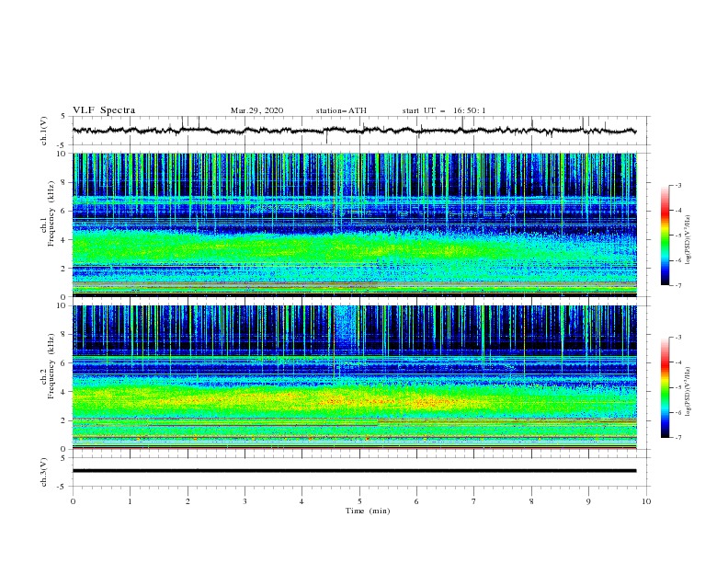Click time axis tick label "9"

588,501
